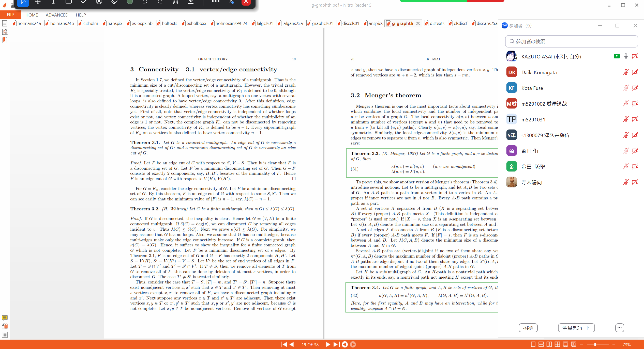Select the checkmark stamp annotation tool
Screen dimensions: 644x349
84,2
